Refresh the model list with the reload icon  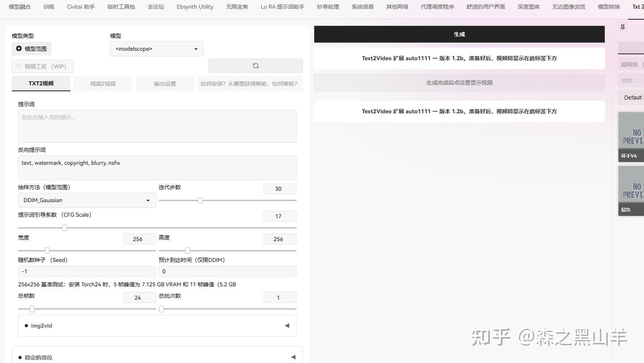[x=255, y=65]
